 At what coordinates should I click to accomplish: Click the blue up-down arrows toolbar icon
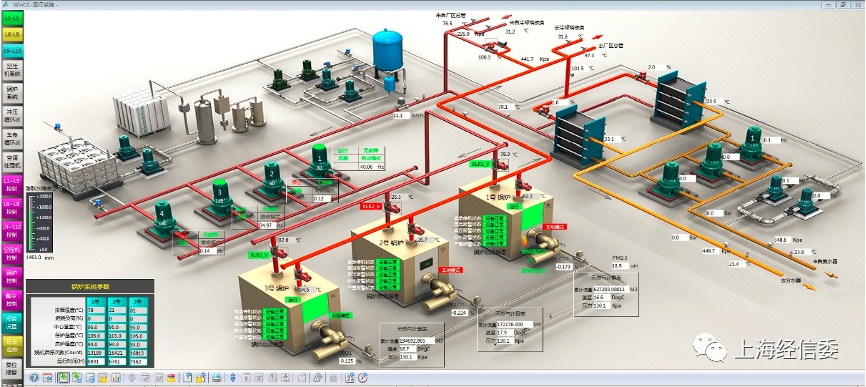(233, 378)
